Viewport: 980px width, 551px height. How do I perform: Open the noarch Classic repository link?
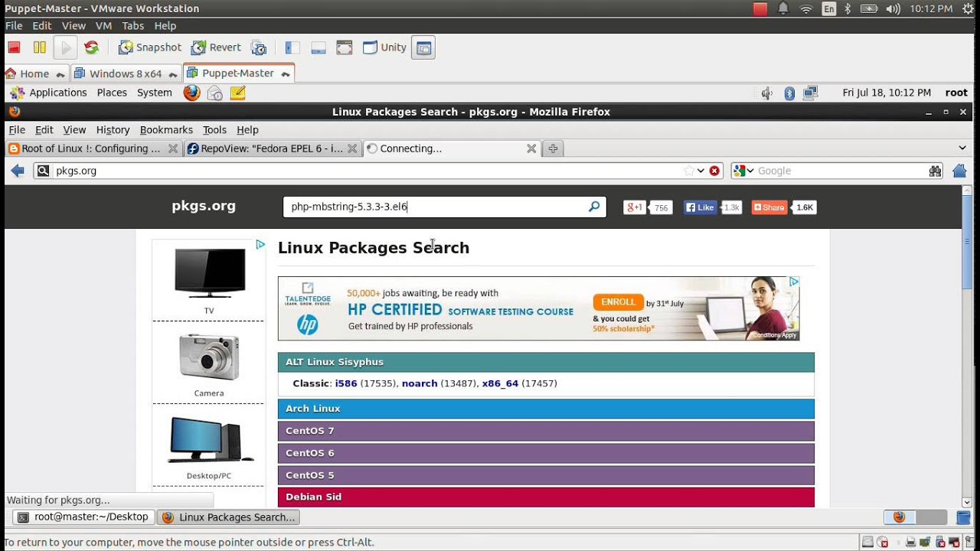(420, 383)
